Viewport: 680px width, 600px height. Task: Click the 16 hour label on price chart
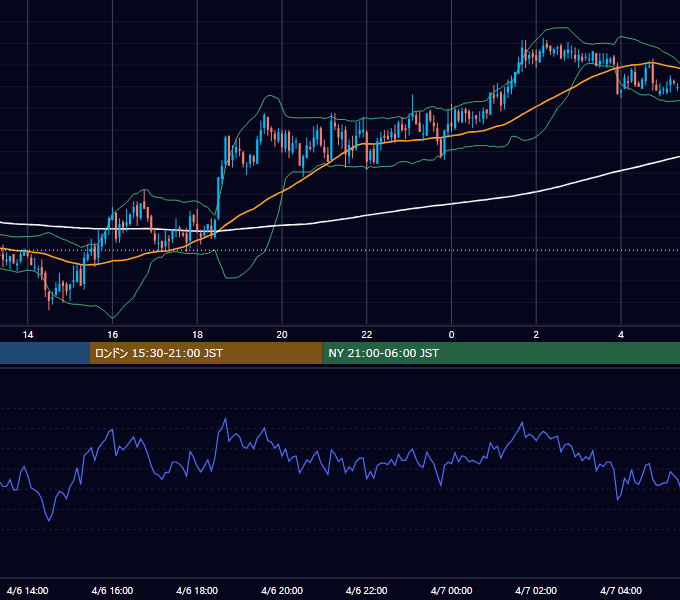tap(112, 335)
